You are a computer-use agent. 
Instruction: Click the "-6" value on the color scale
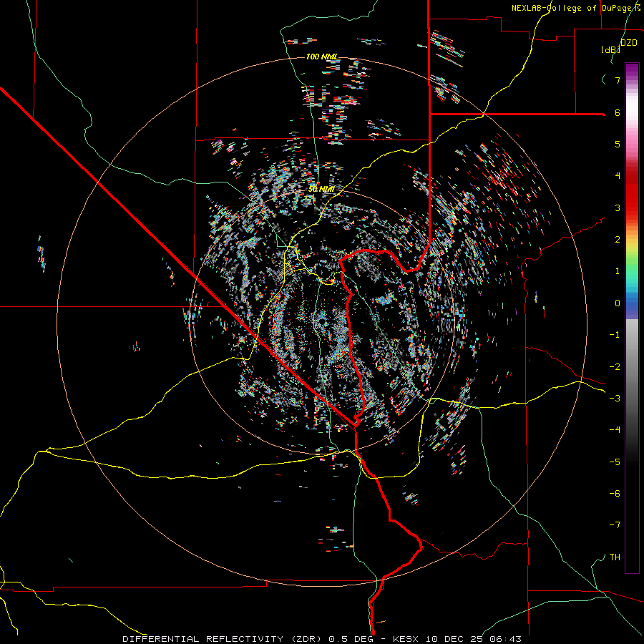615,494
